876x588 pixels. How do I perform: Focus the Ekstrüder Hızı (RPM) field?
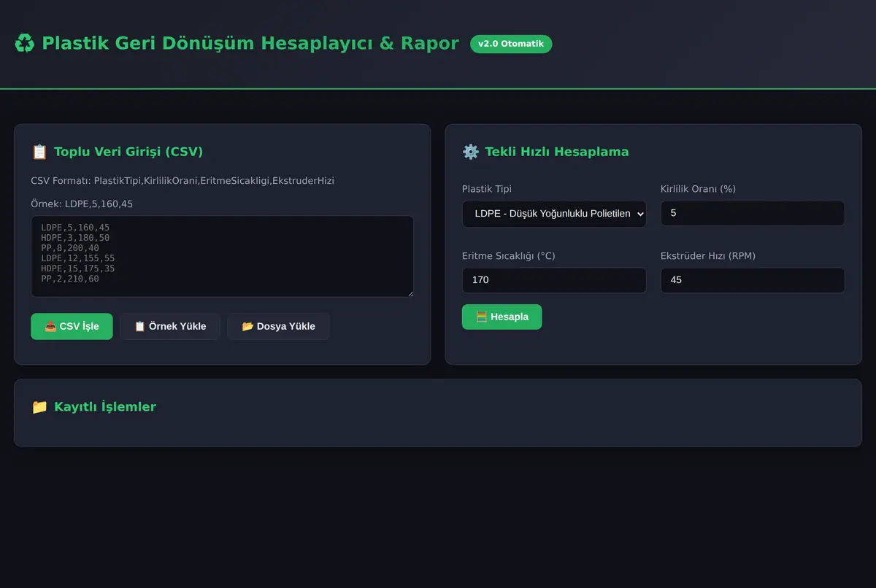pos(753,280)
